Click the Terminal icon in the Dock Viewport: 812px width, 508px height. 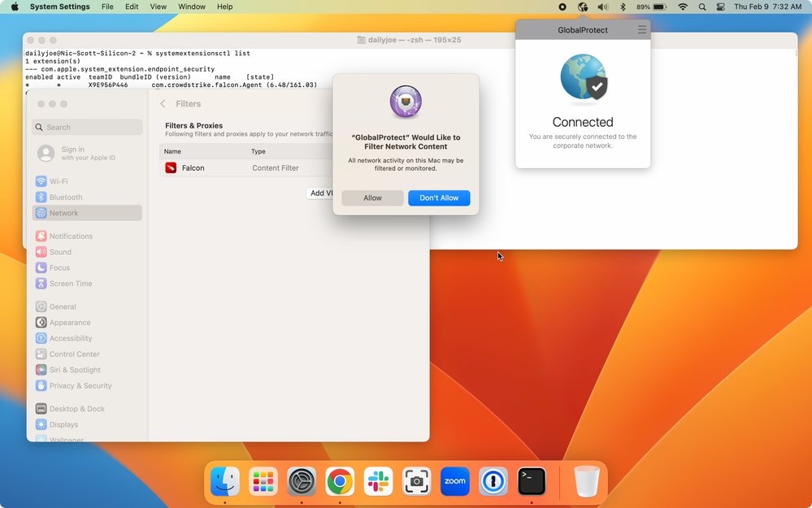[x=532, y=482]
